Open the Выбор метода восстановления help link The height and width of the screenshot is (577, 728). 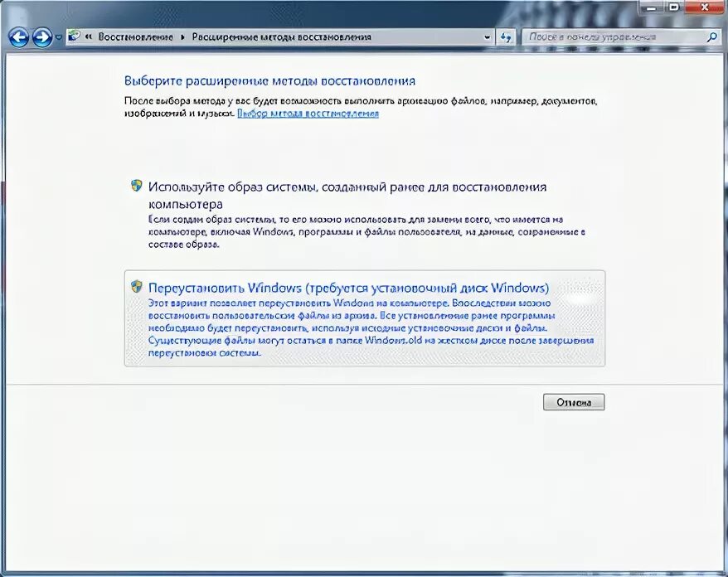(308, 114)
